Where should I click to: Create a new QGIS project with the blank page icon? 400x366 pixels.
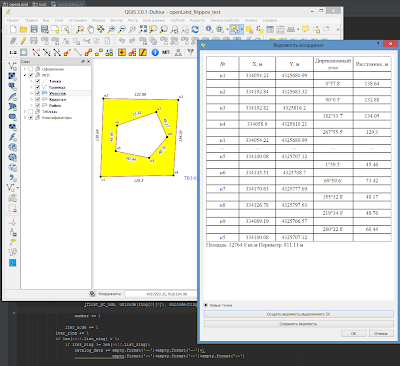coord(13,29)
